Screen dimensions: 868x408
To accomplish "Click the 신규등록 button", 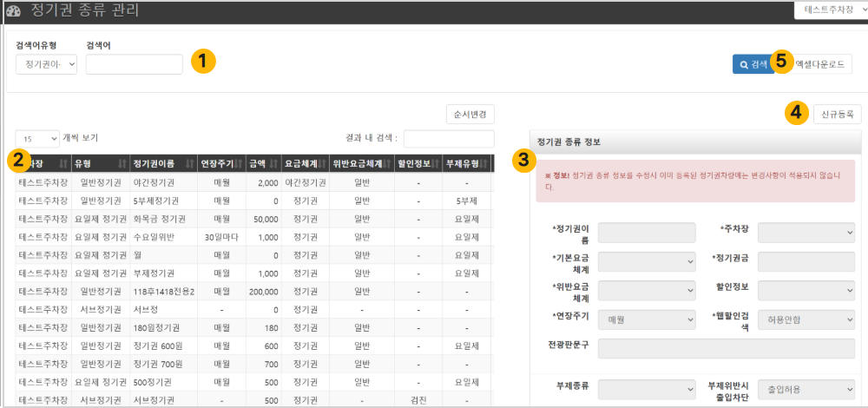I will coord(837,114).
